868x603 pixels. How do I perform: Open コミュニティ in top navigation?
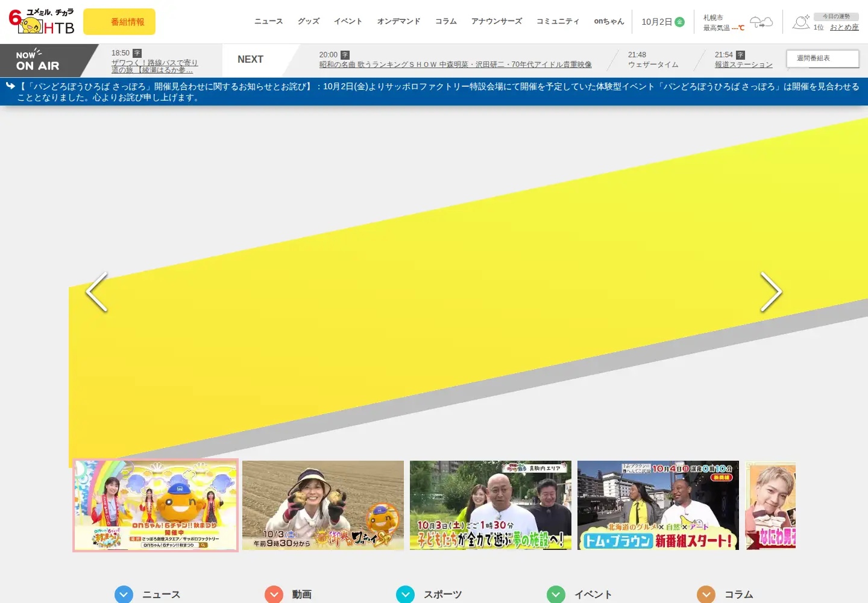tap(558, 21)
